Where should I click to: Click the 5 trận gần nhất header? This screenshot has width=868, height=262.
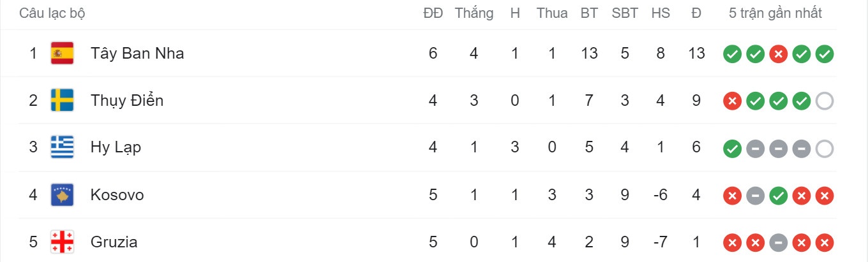coord(775,13)
